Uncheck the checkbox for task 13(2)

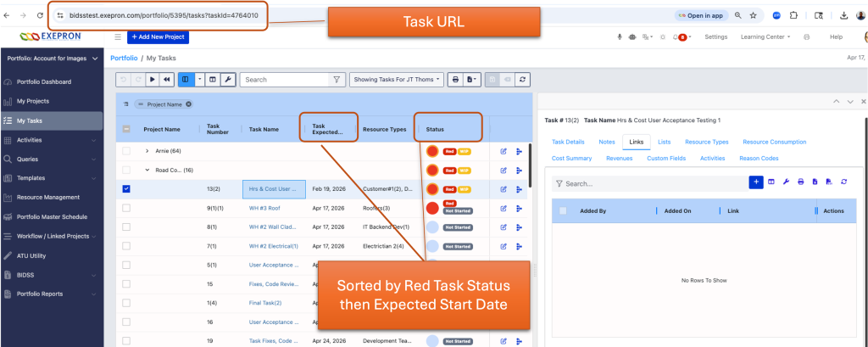click(126, 189)
